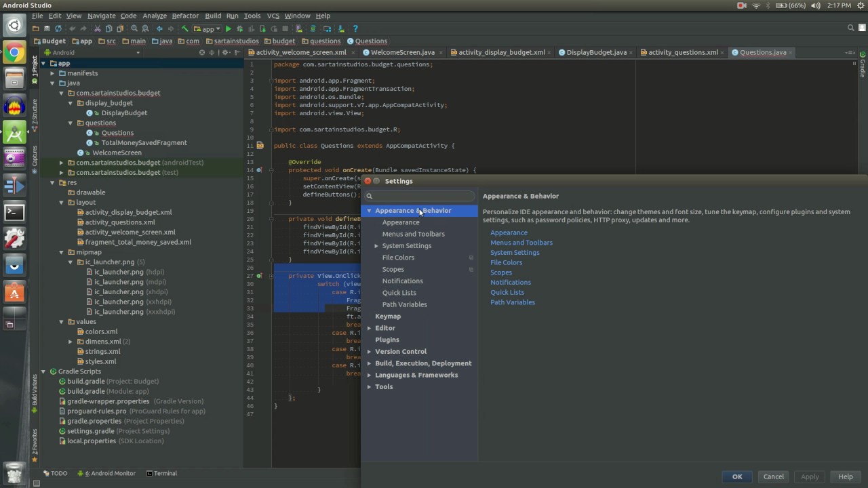Screen dimensions: 868x488
Task: Select build.gradle (Module: app) file
Action: click(108, 391)
